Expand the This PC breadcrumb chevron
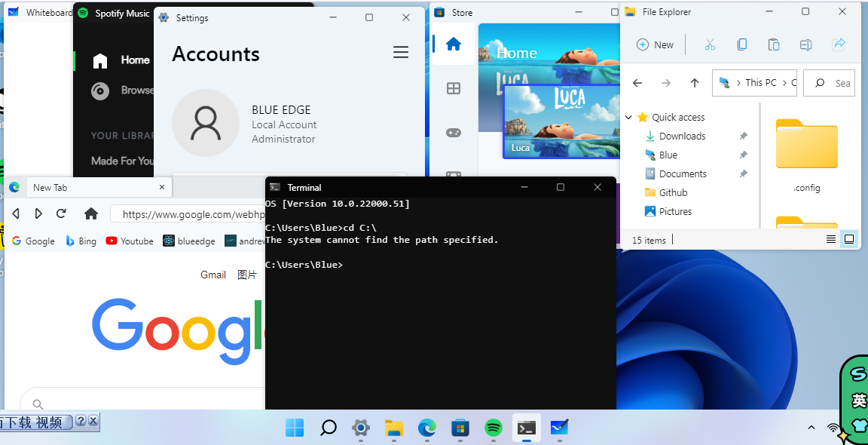Image resolution: width=868 pixels, height=445 pixels. click(784, 82)
